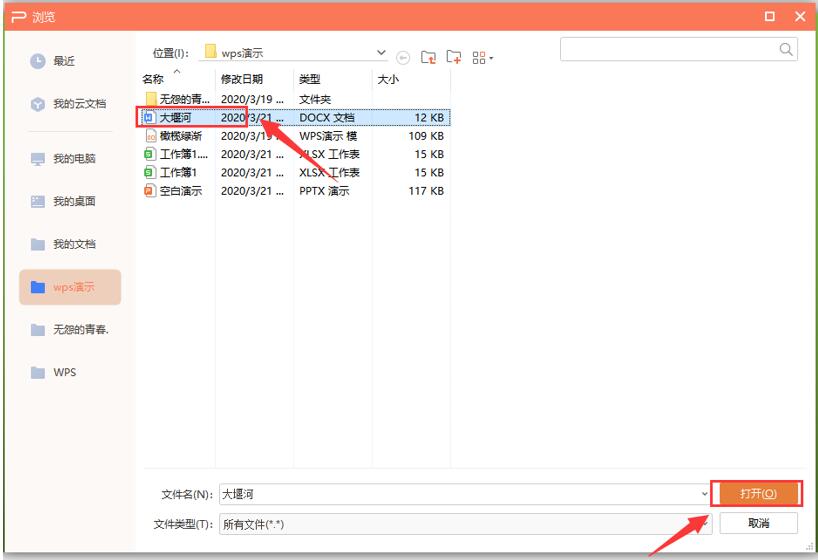Select the wps演示 sidebar folder
Image resolution: width=818 pixels, height=560 pixels.
point(70,287)
